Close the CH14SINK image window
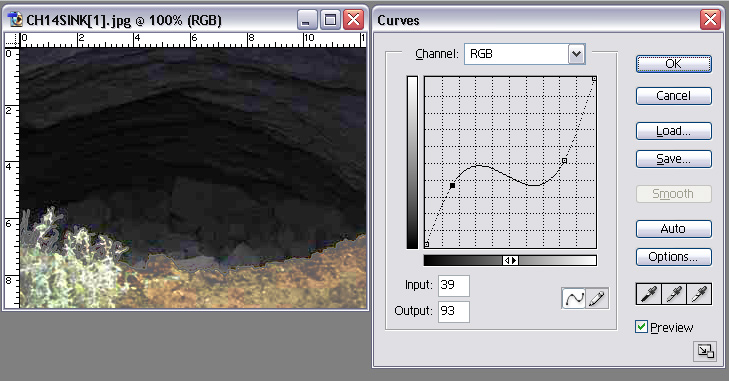Viewport: 729px width, 381px height. pos(354,20)
